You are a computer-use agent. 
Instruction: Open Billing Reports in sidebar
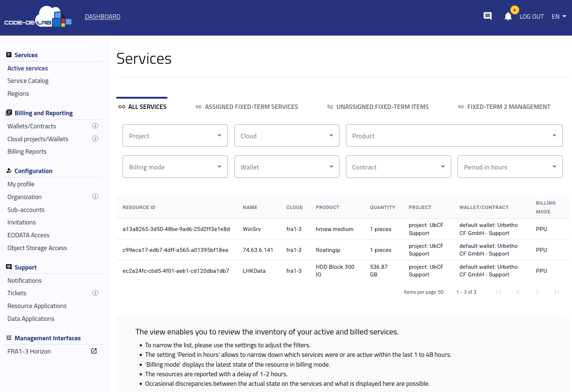[27, 151]
